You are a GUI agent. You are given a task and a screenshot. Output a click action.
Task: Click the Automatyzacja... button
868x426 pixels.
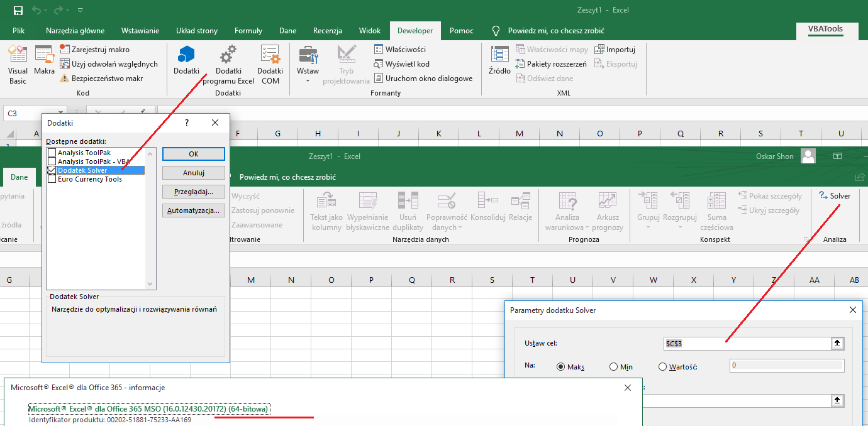(x=193, y=211)
